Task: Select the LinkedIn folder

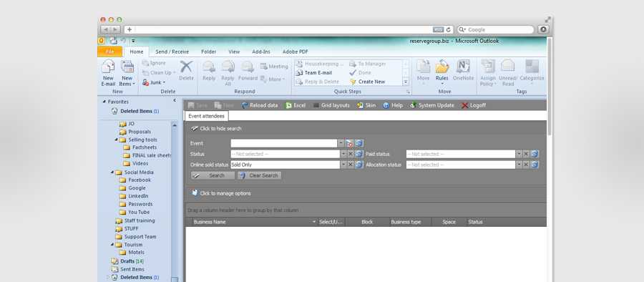Action: pyautogui.click(x=134, y=196)
